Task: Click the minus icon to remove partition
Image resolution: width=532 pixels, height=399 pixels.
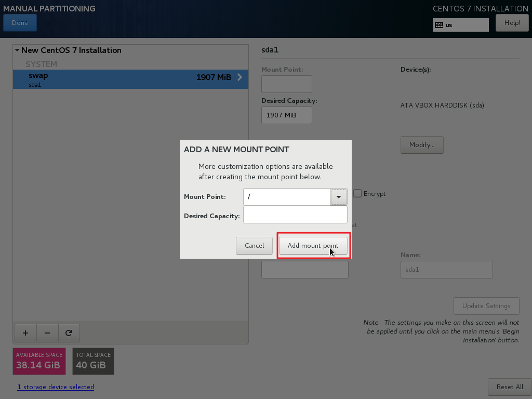Action: click(x=47, y=333)
